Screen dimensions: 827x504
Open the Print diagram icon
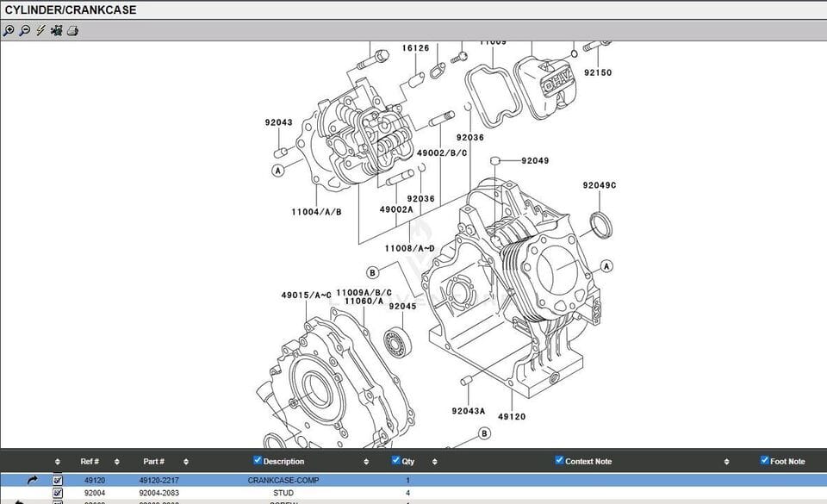click(71, 30)
